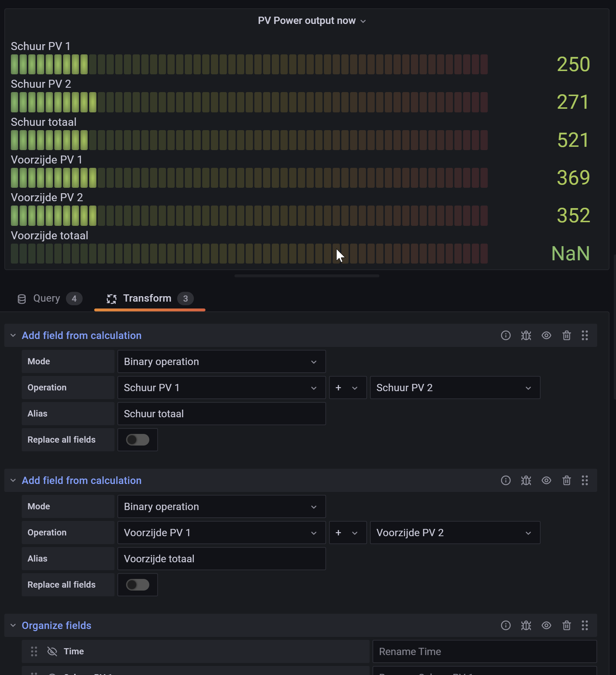Screen dimensions: 616x675
Task: Click drag handle of the second calculation transform
Action: click(x=584, y=480)
